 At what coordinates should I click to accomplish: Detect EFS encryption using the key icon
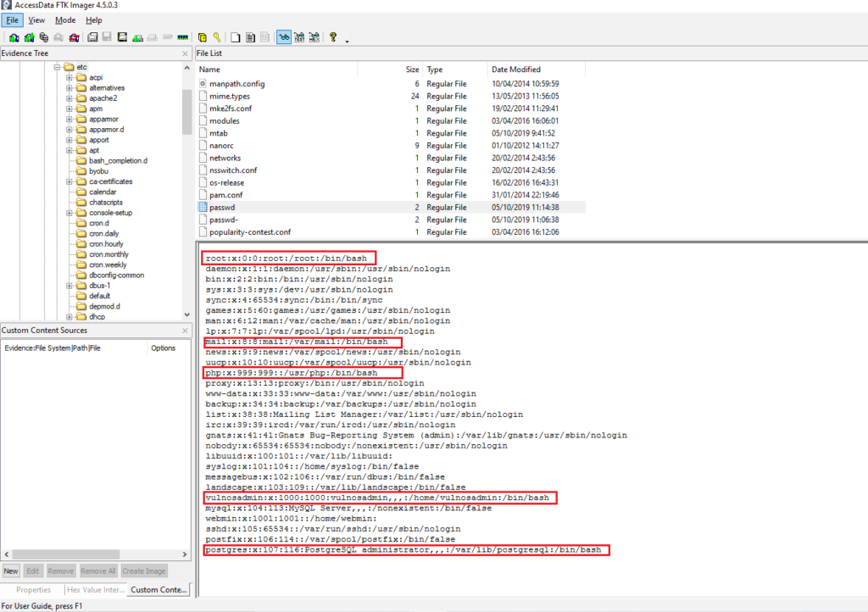point(216,36)
